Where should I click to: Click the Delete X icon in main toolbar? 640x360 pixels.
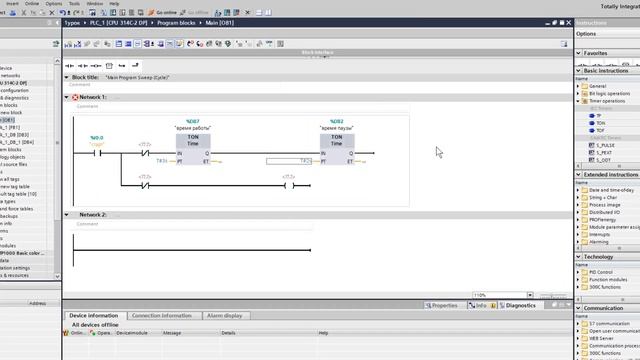[x=52, y=13]
